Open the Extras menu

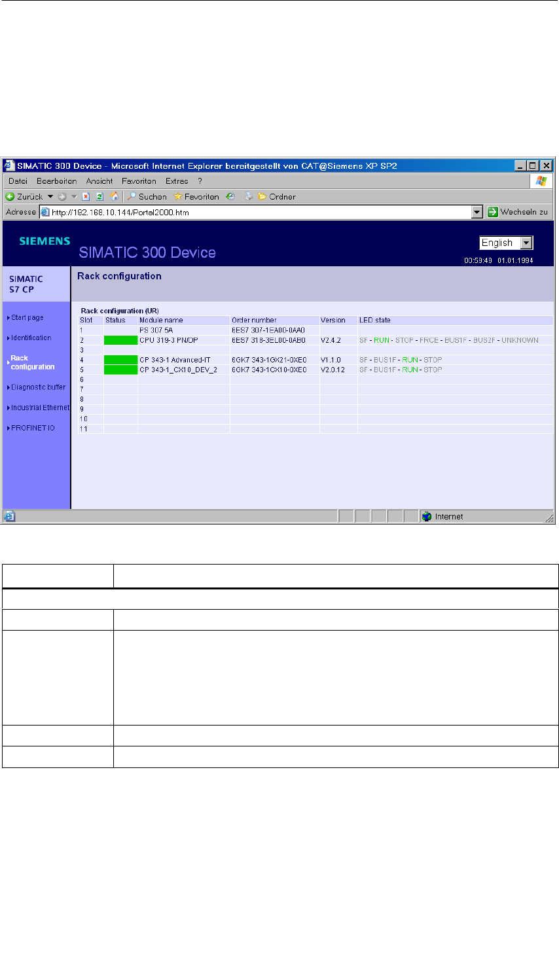click(x=177, y=181)
